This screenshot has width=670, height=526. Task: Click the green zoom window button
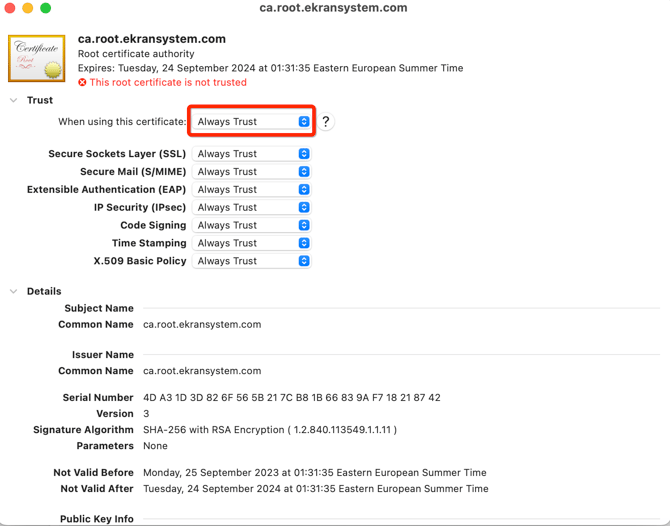pyautogui.click(x=46, y=8)
